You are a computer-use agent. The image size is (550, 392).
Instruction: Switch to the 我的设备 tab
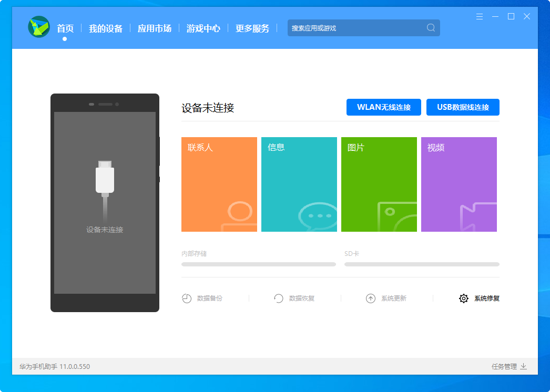point(105,28)
